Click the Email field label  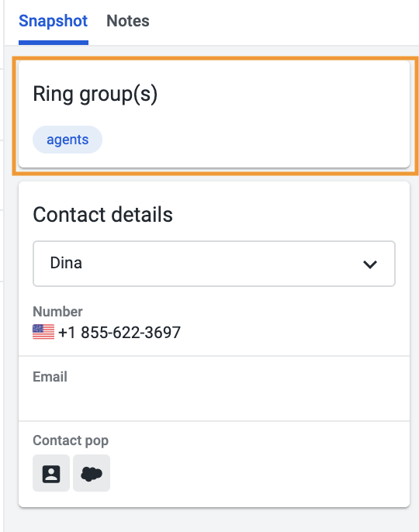point(50,377)
